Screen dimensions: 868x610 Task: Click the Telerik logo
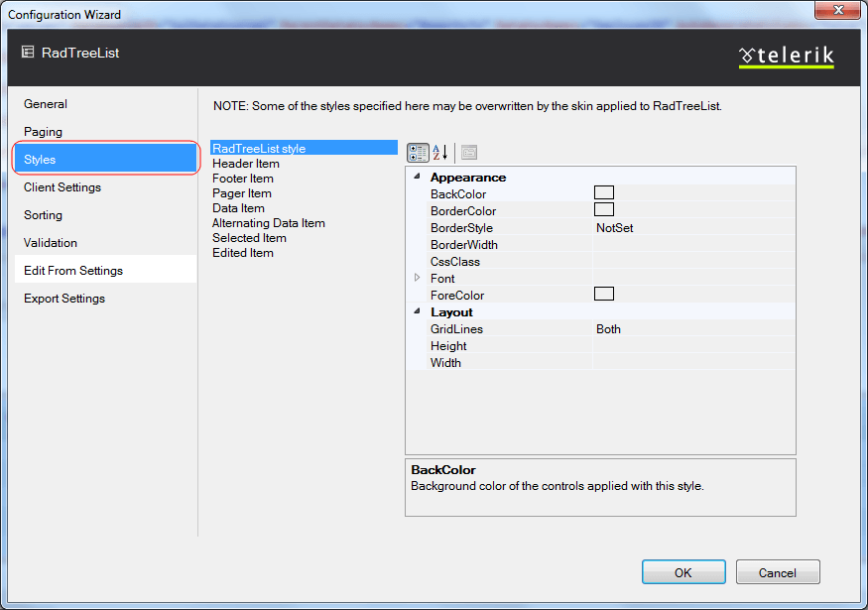click(786, 57)
